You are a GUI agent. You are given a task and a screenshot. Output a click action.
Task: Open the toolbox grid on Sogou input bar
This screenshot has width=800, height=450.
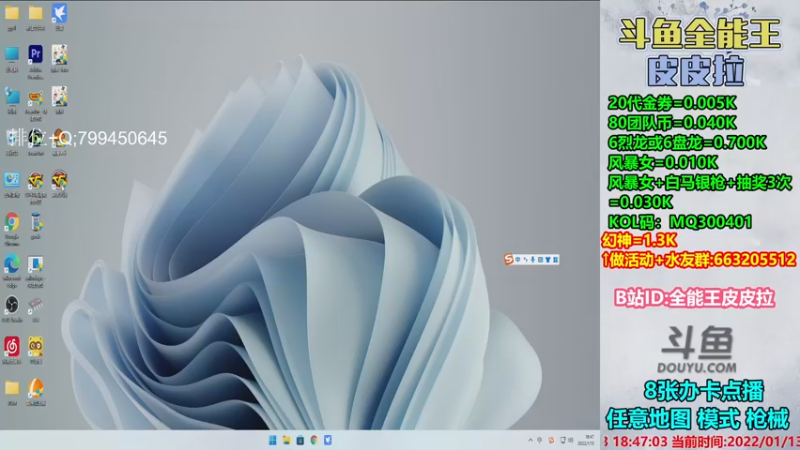coord(555,260)
